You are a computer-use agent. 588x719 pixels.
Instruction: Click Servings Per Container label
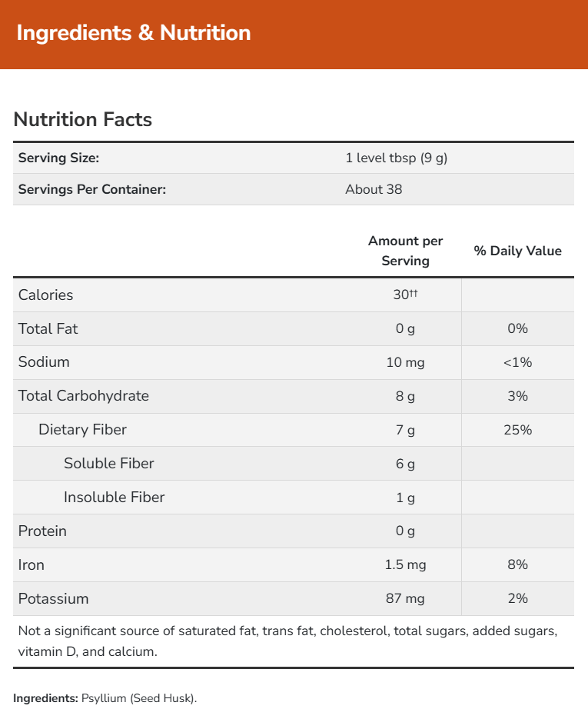point(92,189)
